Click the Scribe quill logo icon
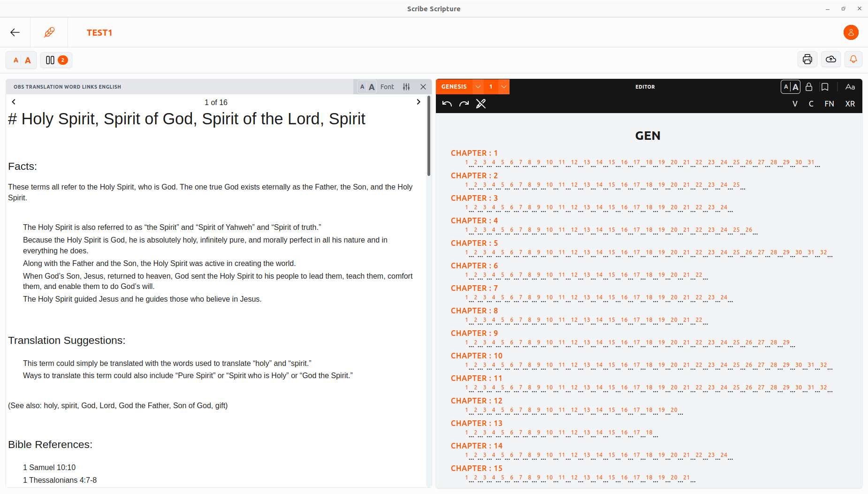This screenshot has height=494, width=868. 49,32
